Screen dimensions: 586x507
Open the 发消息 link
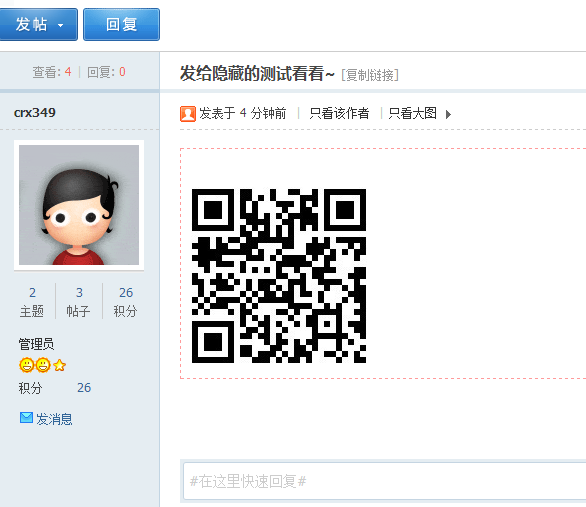point(54,419)
